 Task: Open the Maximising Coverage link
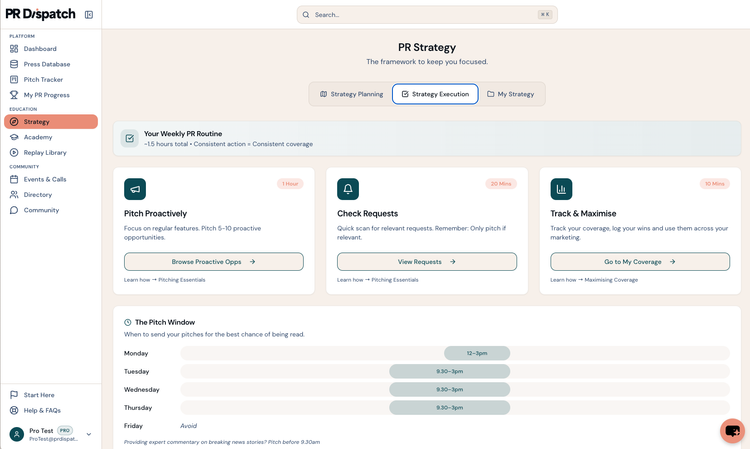[611, 280]
